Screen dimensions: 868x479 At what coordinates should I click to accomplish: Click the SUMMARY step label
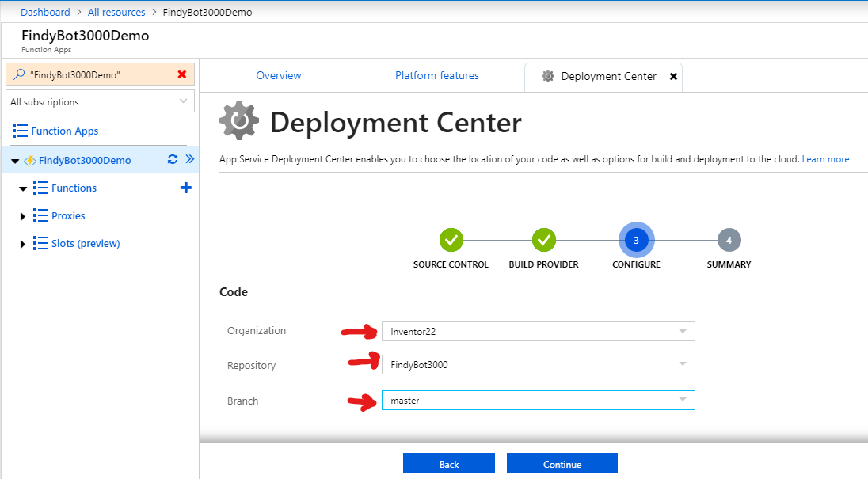(729, 264)
